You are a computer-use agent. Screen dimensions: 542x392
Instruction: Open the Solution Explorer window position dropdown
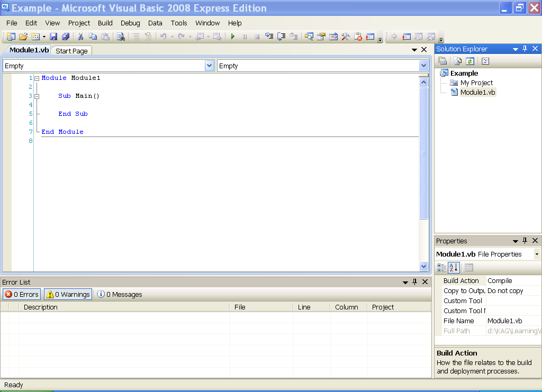pos(516,49)
